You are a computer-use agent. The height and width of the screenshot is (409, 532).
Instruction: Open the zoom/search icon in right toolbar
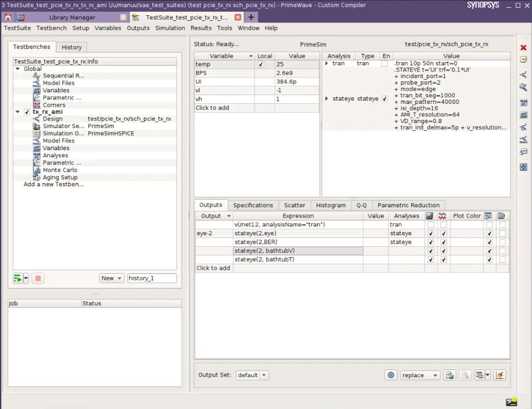pos(523,87)
